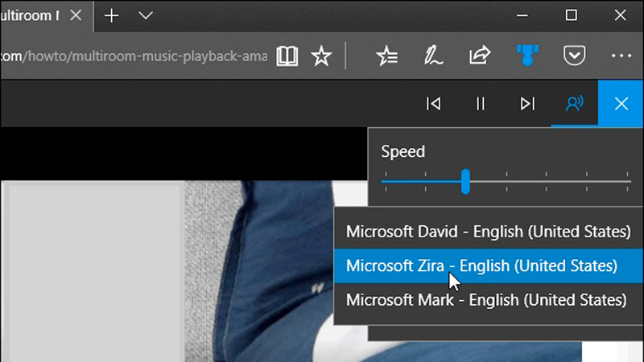The width and height of the screenshot is (644, 362).
Task: Click the blue medal extension icon
Action: (526, 56)
